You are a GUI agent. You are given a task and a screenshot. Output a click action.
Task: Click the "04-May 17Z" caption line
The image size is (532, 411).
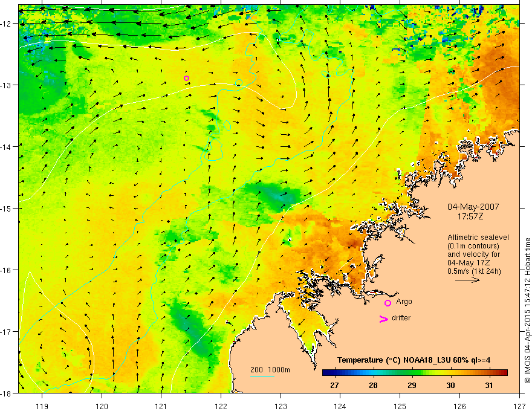pyautogui.click(x=468, y=262)
